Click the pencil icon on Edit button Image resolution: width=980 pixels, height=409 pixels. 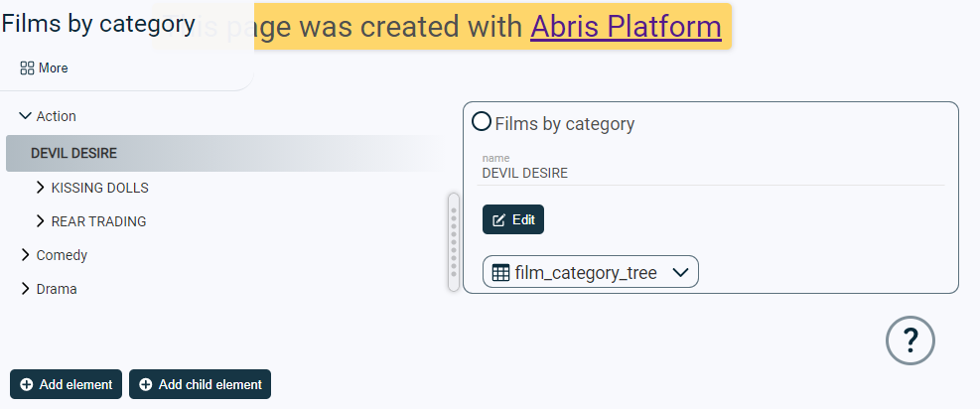point(499,219)
